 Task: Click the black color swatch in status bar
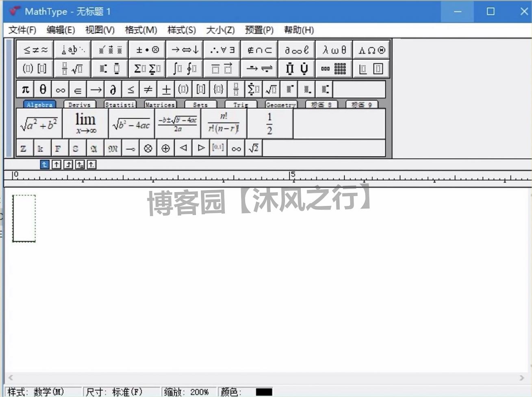point(264,392)
